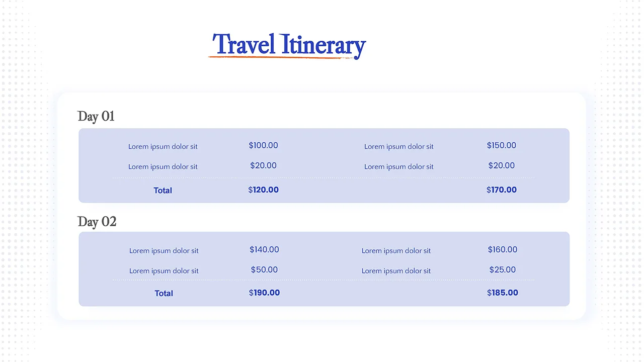Select the $170.00 total in Day 01
Screen dimensions: 644x362
click(x=501, y=190)
